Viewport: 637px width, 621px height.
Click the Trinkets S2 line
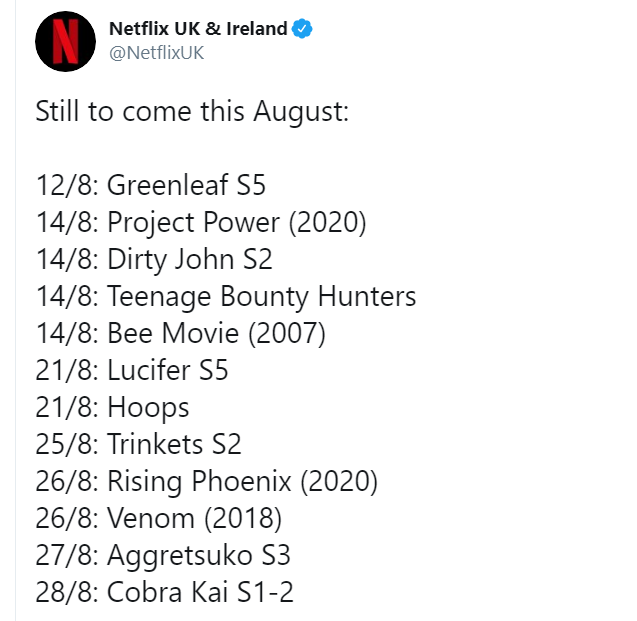click(x=139, y=444)
